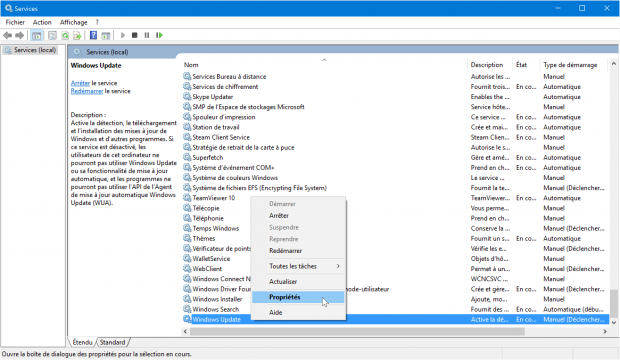Select Stratégie de retrait de la carte à puce

(x=394, y=147)
